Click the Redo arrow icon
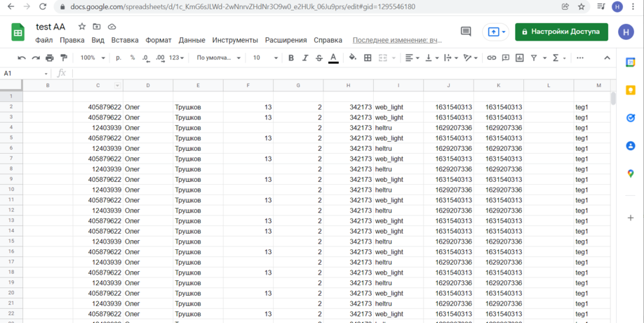Viewport: 644px width, 323px height. (36, 58)
